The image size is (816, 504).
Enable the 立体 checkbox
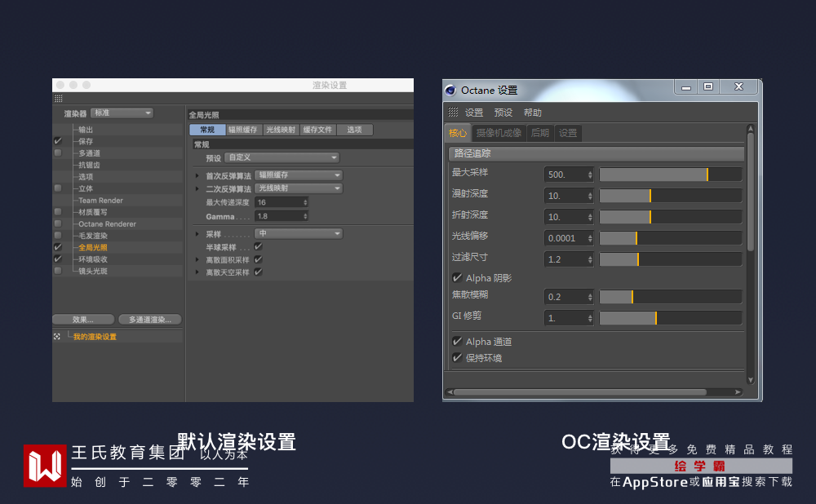click(58, 188)
